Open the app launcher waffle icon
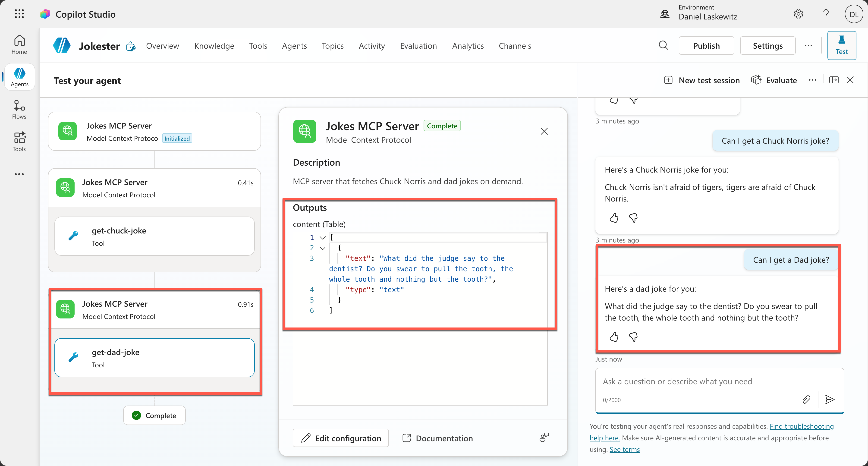 click(x=19, y=14)
